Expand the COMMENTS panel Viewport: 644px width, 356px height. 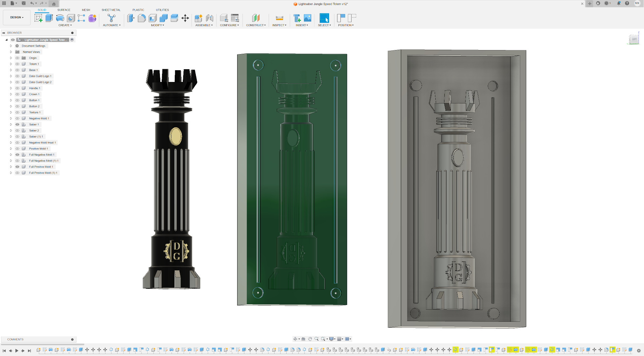(x=72, y=340)
